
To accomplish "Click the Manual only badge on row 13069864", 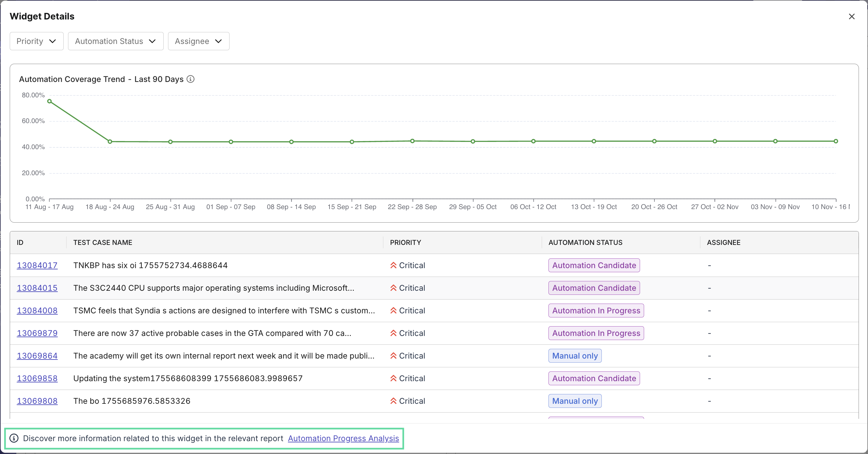I will point(574,356).
